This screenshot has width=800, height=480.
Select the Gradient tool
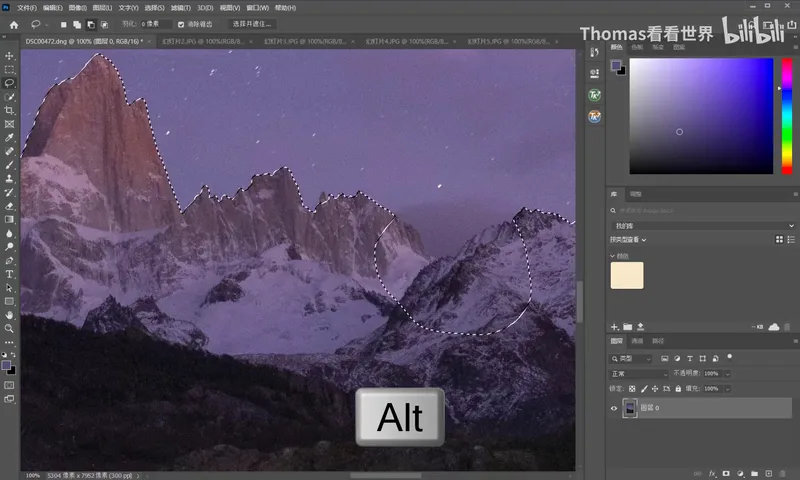tap(9, 219)
